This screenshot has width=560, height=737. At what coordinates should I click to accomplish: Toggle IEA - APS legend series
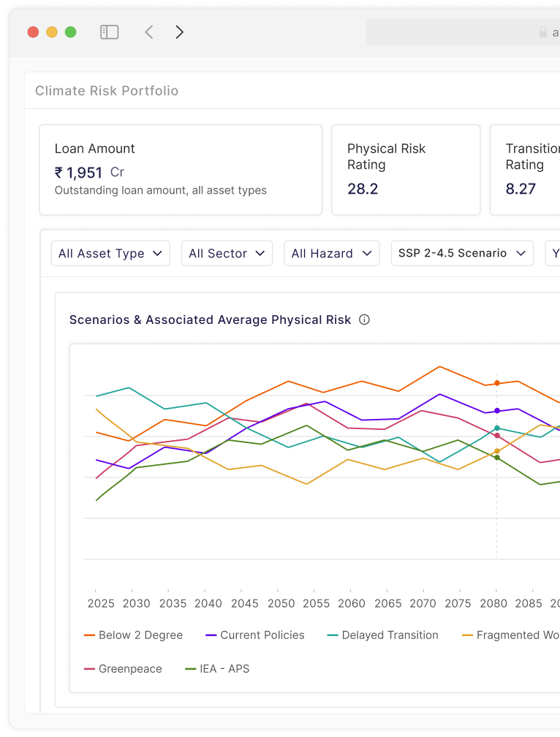click(x=218, y=669)
